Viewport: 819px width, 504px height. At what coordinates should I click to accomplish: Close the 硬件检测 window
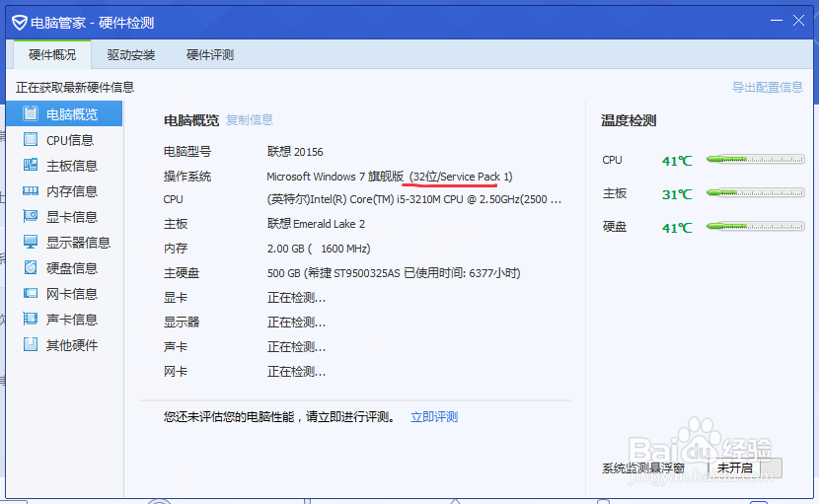coord(798,21)
